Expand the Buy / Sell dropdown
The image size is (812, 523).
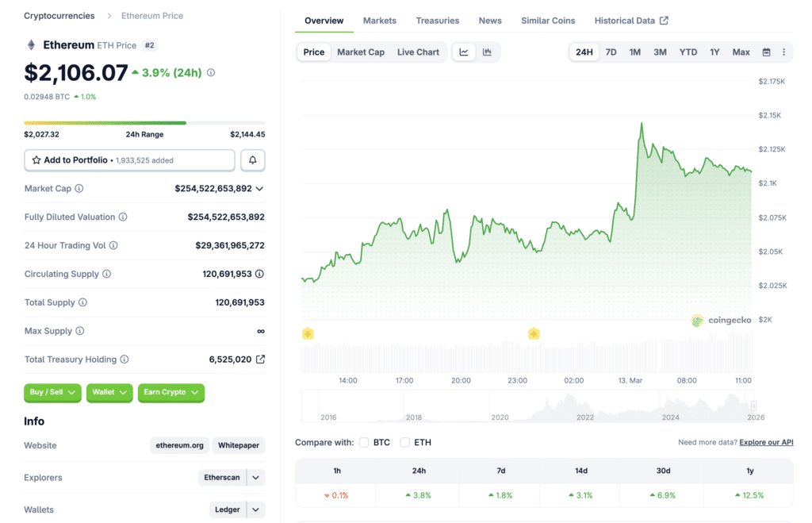(x=53, y=392)
